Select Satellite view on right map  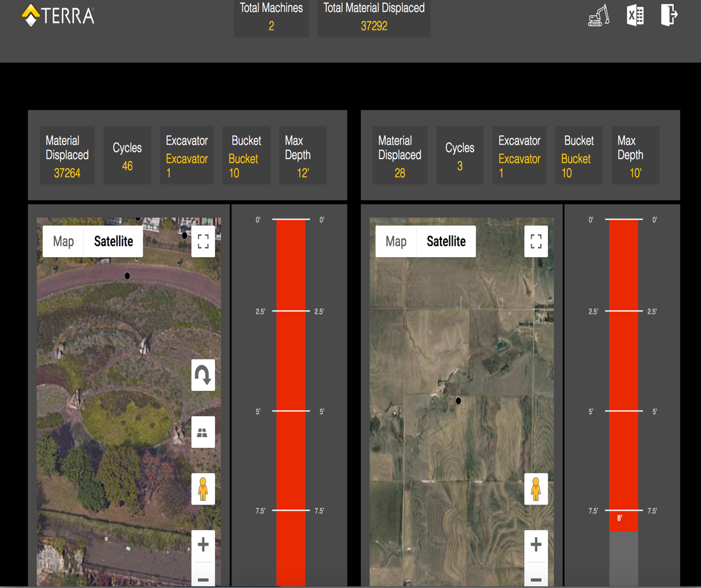[x=446, y=241]
